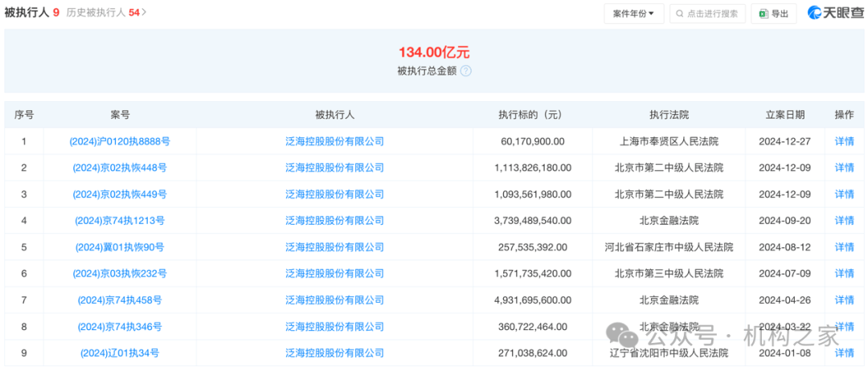
Task: Expand 历史被执行人 54 with the arrow
Action: point(144,13)
